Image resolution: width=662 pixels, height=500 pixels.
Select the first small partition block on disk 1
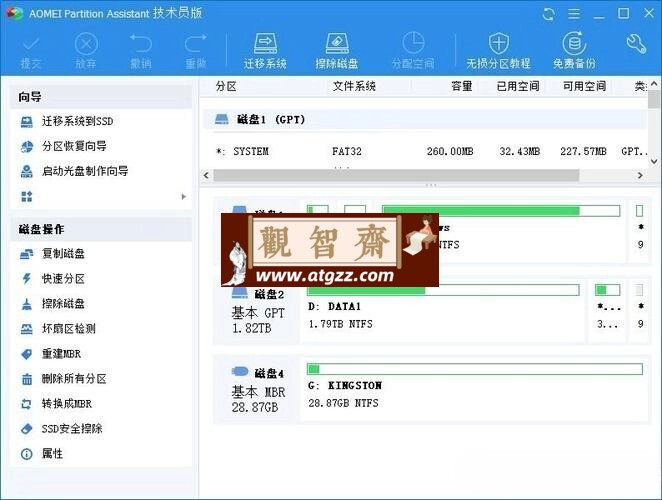click(317, 210)
